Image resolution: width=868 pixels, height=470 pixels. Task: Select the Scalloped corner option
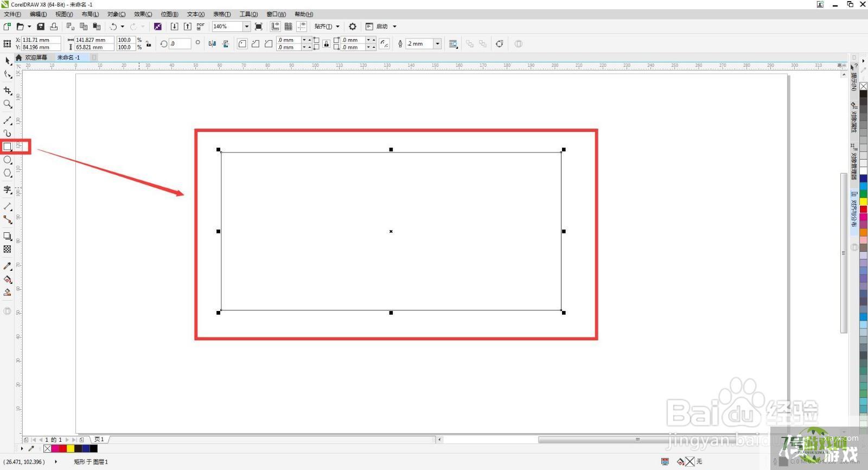pyautogui.click(x=256, y=44)
